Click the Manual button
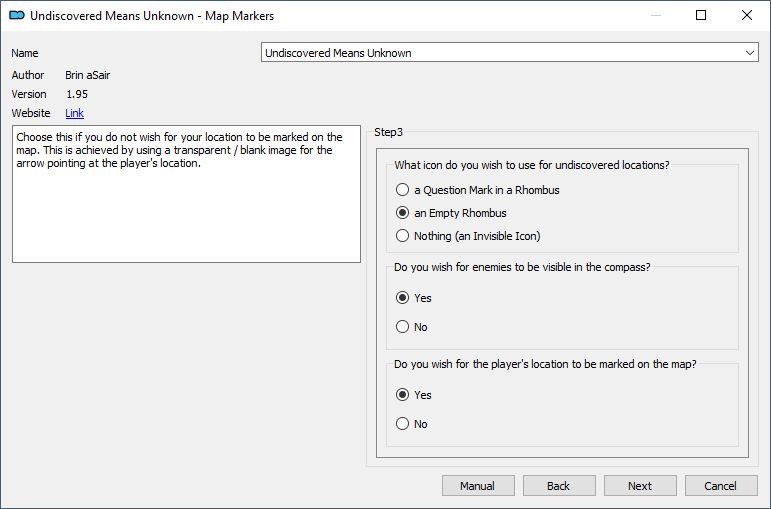Screen dimensions: 771x509 pyautogui.click(x=478, y=486)
